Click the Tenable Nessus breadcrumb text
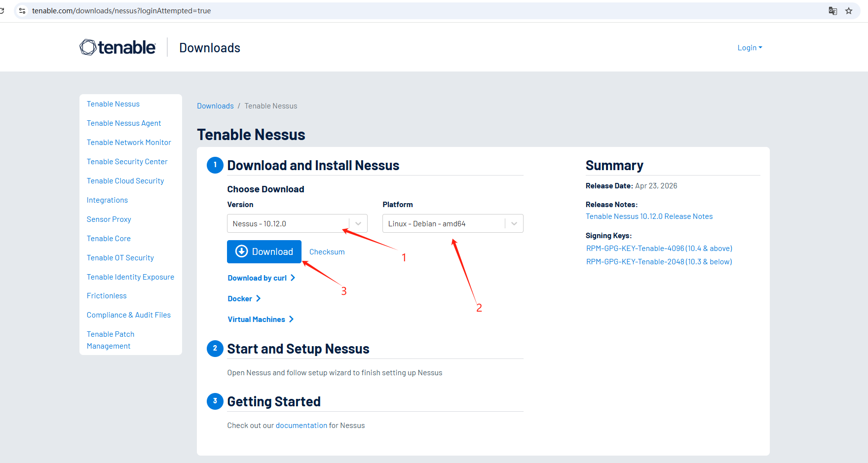The width and height of the screenshot is (868, 463). click(271, 106)
